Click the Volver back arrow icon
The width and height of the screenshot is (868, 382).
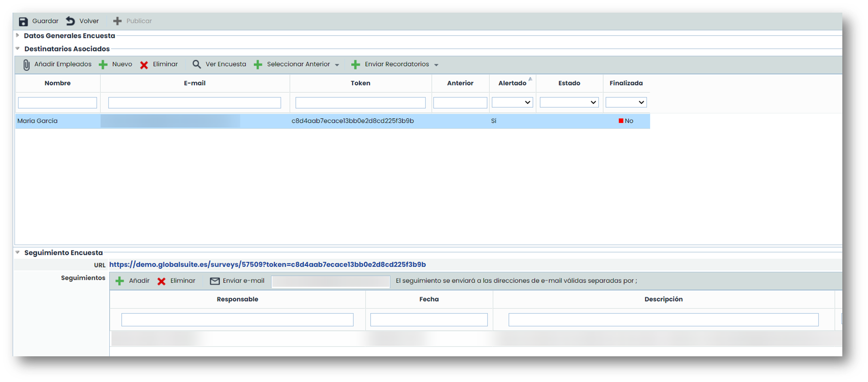[x=71, y=21]
